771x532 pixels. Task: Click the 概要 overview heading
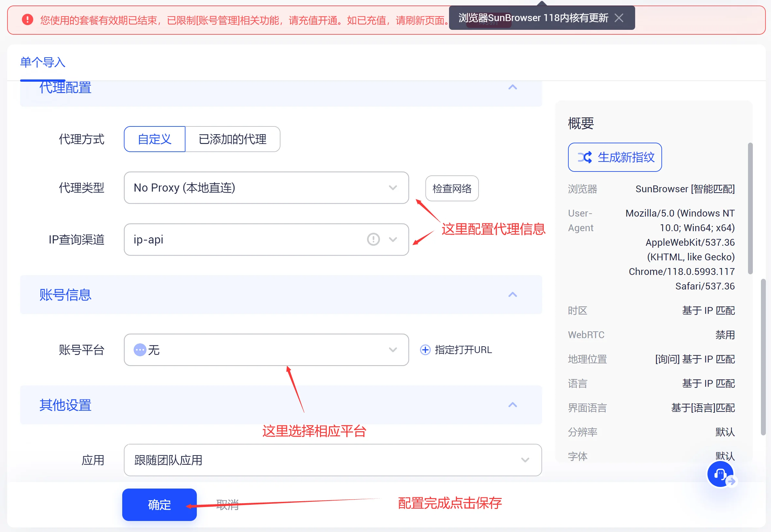581,123
